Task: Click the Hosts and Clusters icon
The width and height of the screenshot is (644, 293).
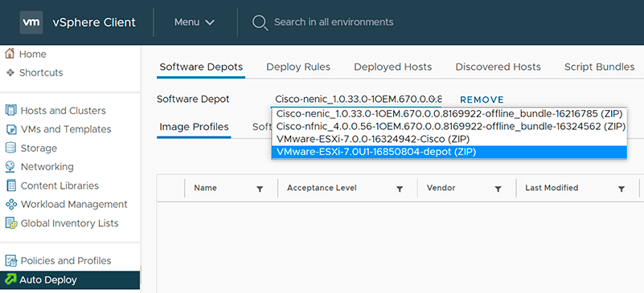Action: point(11,111)
